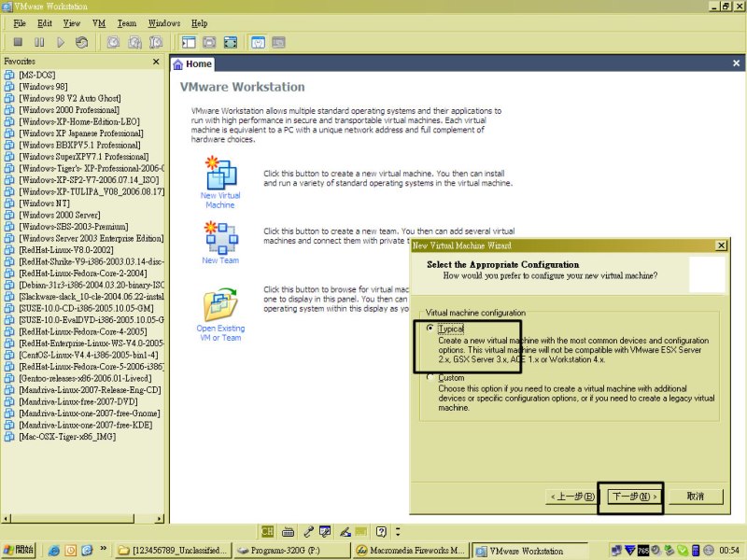
Task: Click the Take Snapshot toolbar icon
Action: pos(113,42)
